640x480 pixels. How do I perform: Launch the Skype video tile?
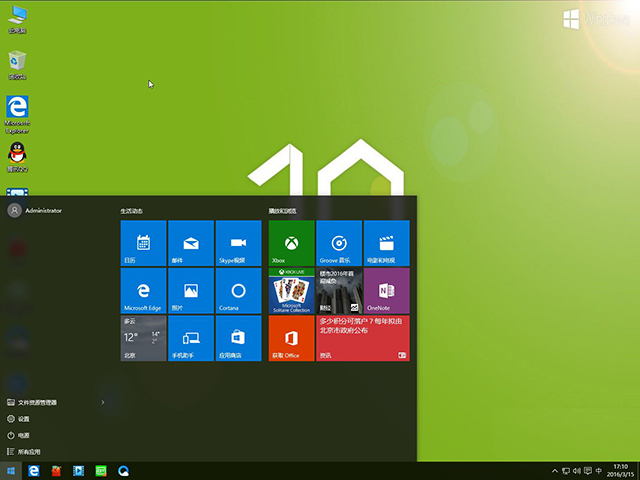pos(239,243)
